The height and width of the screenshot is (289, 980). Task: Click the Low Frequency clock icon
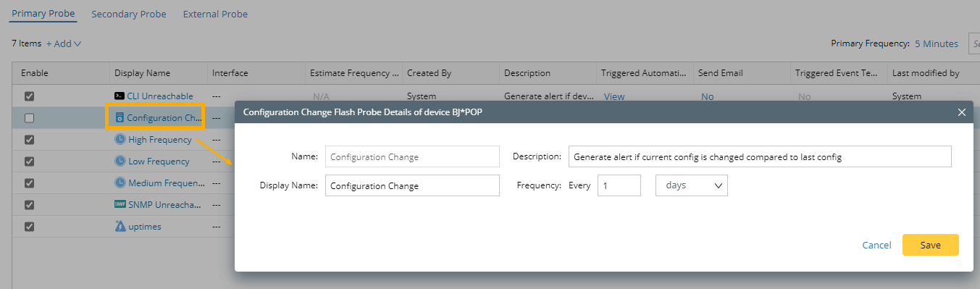(x=120, y=162)
